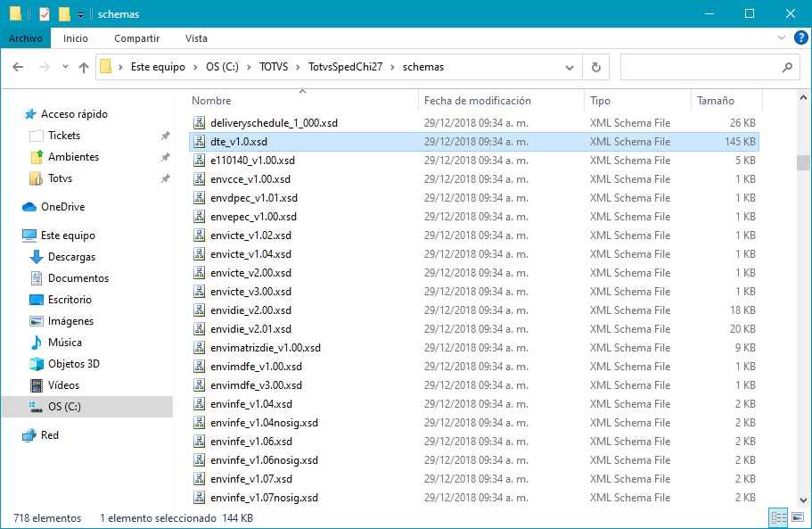Image resolution: width=812 pixels, height=529 pixels.
Task: Click the scroll down arrow of file list
Action: [x=803, y=500]
